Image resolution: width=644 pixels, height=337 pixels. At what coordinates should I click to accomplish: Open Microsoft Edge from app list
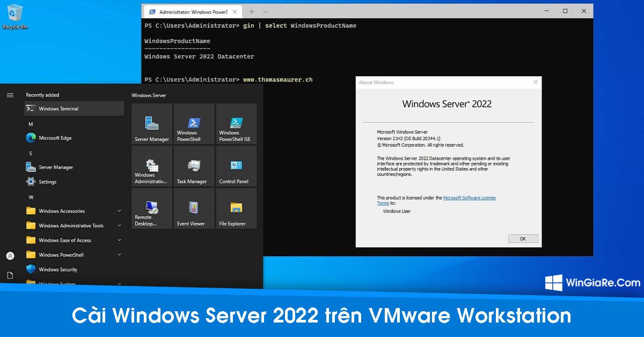pyautogui.click(x=74, y=138)
